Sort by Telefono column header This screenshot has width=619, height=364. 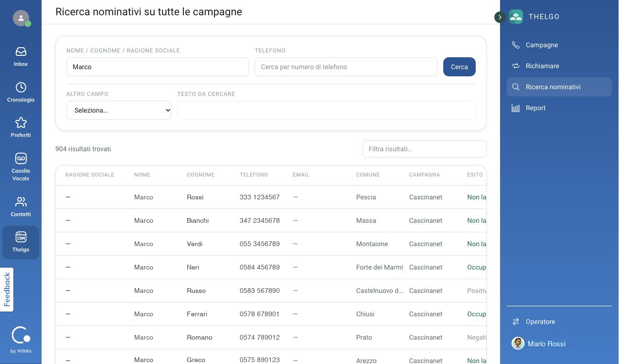[254, 175]
